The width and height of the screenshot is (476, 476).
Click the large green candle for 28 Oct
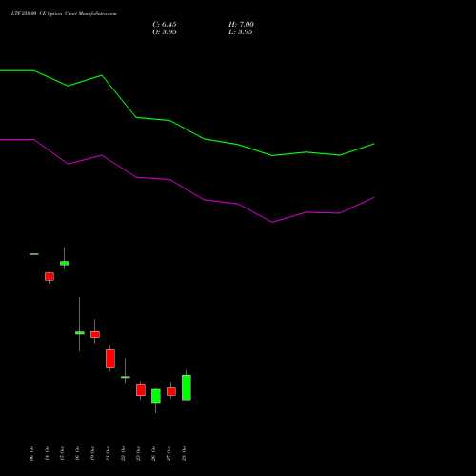click(187, 387)
